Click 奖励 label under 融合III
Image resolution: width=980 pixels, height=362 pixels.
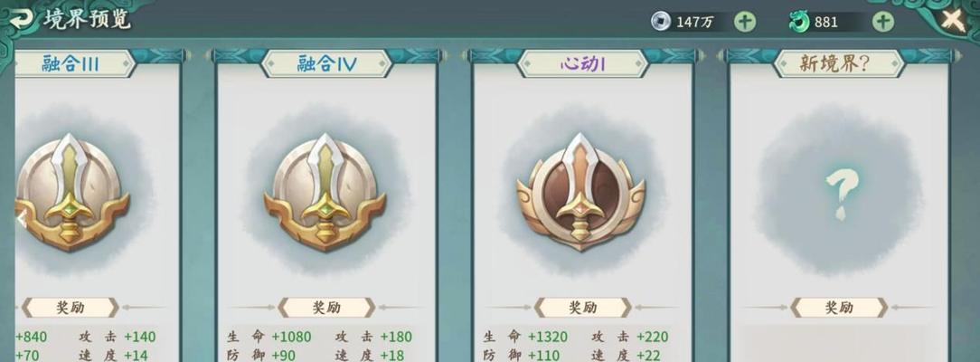[x=70, y=307]
